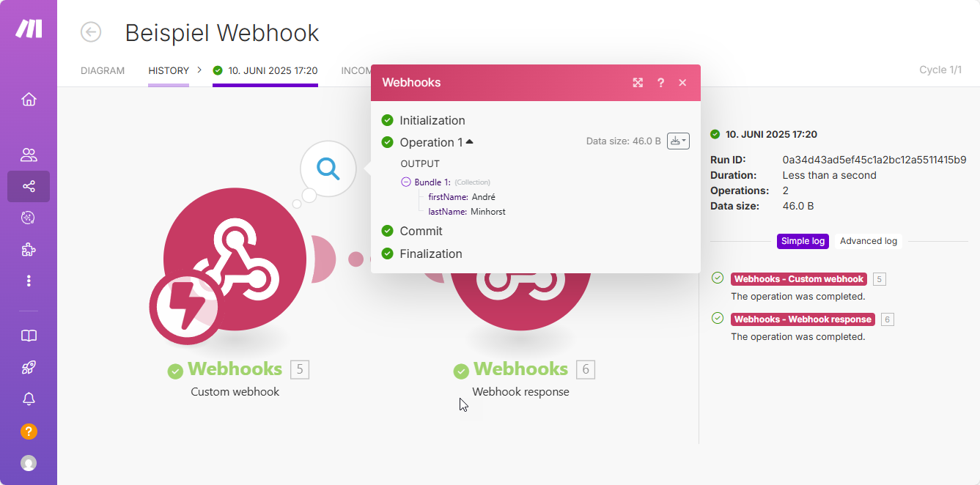The height and width of the screenshot is (485, 980).
Task: Open the Team icon in sidebar
Action: pyautogui.click(x=29, y=155)
